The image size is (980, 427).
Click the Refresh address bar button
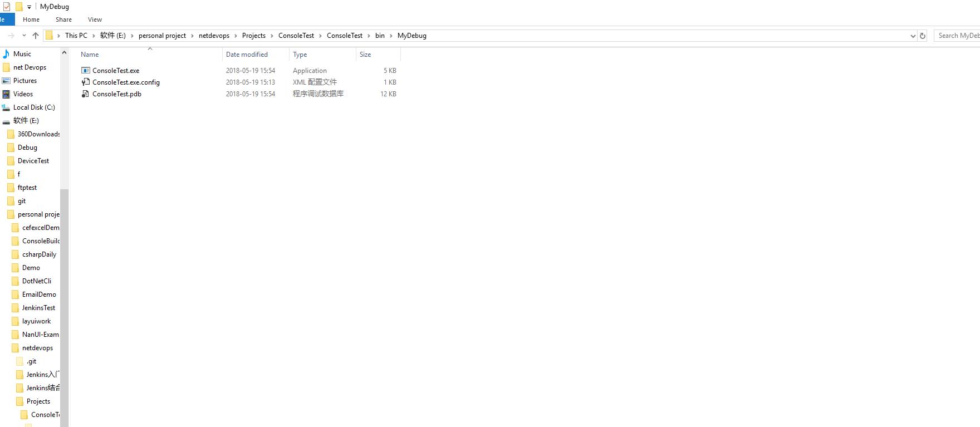(x=923, y=36)
